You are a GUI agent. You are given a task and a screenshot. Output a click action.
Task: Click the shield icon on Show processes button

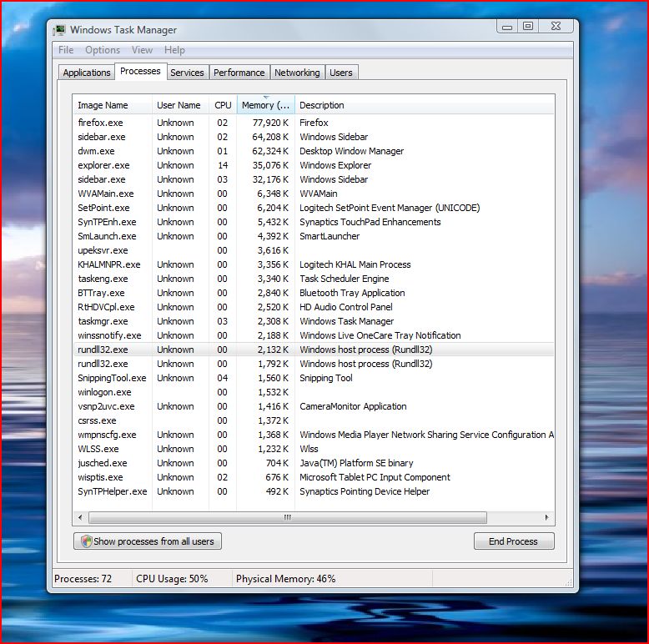(87, 541)
